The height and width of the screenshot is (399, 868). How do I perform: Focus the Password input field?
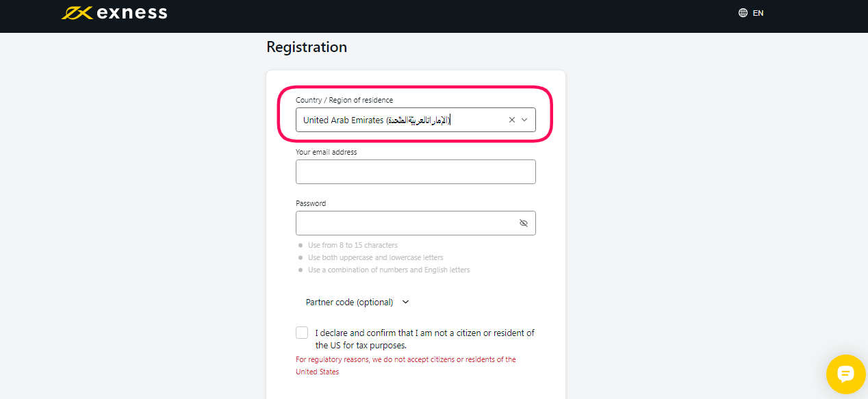(x=416, y=223)
